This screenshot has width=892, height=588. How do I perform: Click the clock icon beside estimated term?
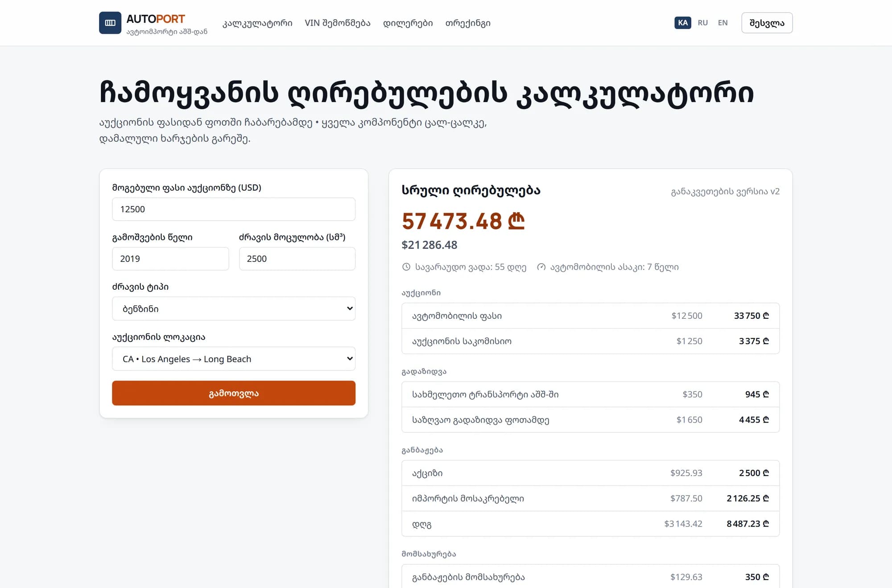[406, 267]
